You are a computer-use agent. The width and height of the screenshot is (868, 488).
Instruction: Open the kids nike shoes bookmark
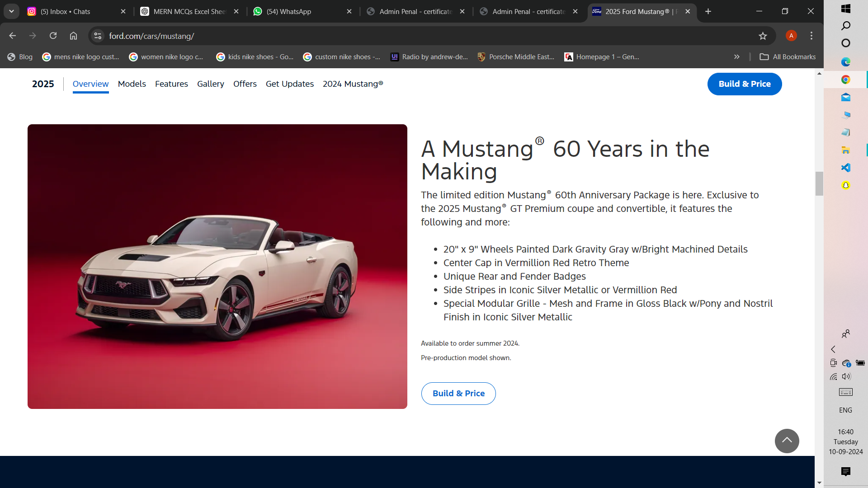click(255, 57)
